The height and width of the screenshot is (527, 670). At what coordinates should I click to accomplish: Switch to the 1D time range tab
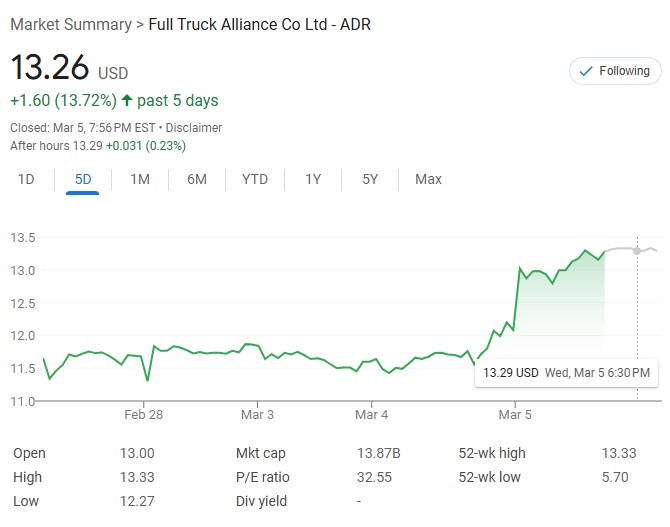26,179
